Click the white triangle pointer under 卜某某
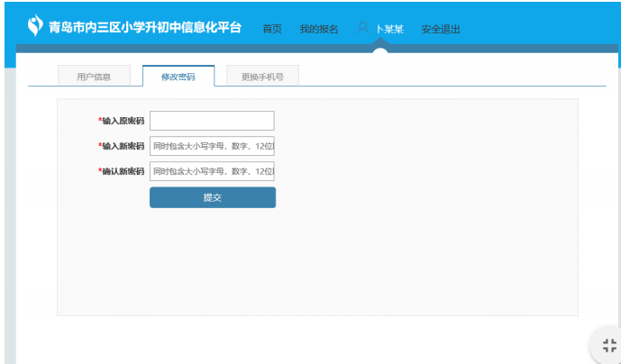Image resolution: width=621 pixels, height=364 pixels. click(380, 50)
